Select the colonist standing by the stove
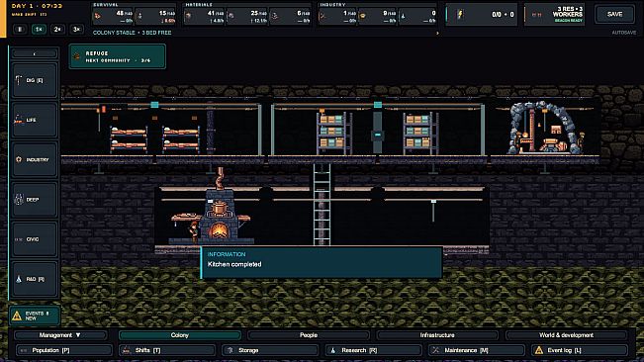Viewport: 644px width, 362px height. click(194, 231)
